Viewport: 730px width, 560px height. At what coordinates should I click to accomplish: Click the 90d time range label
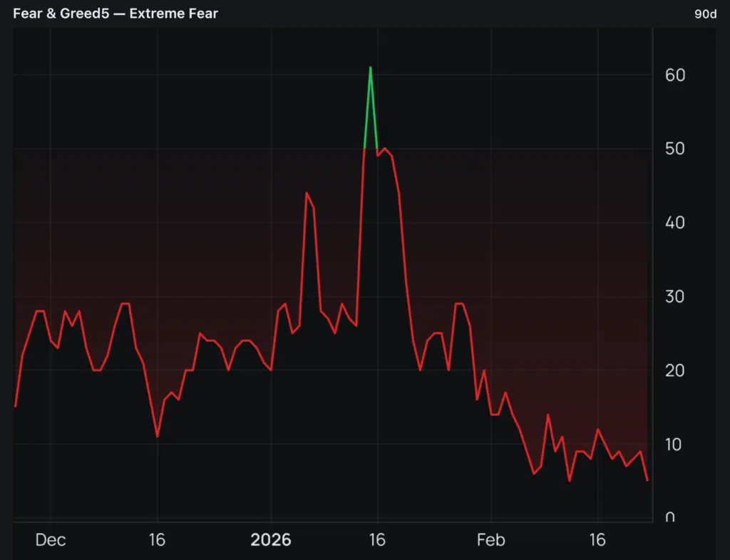pos(705,14)
